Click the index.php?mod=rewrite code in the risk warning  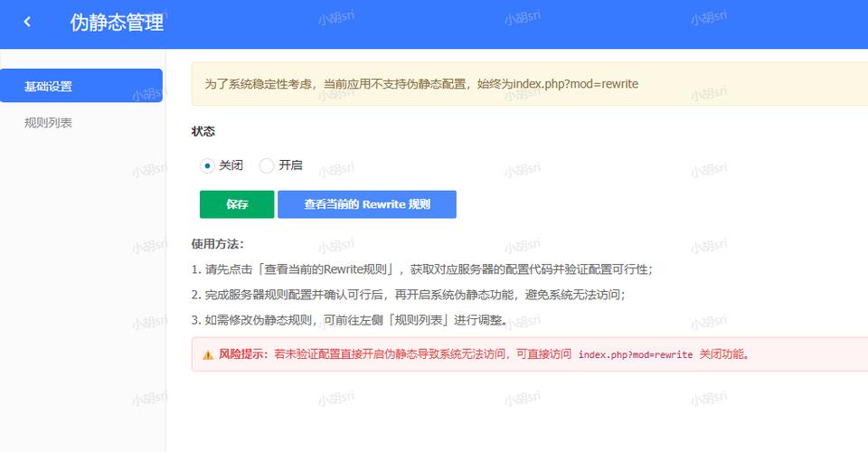click(x=636, y=354)
